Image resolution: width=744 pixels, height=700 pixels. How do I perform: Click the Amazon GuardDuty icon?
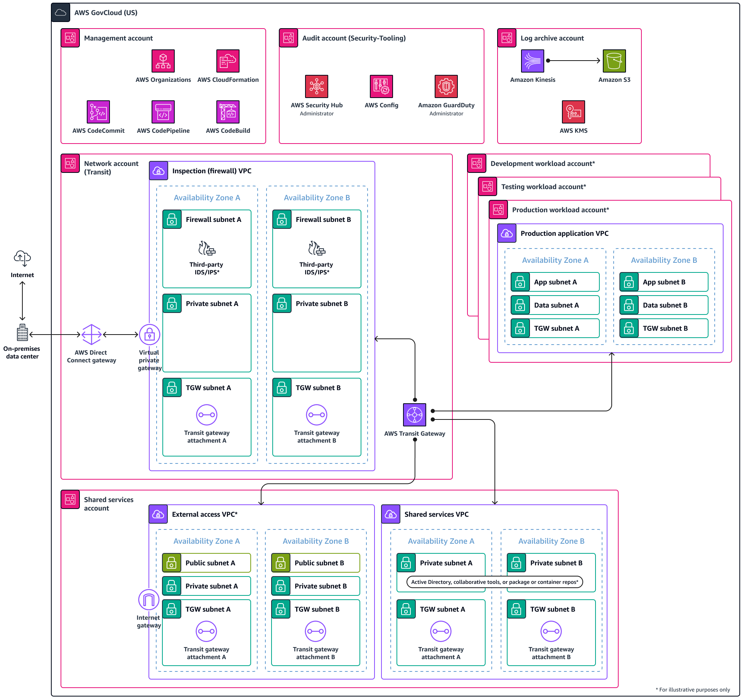coord(446,86)
